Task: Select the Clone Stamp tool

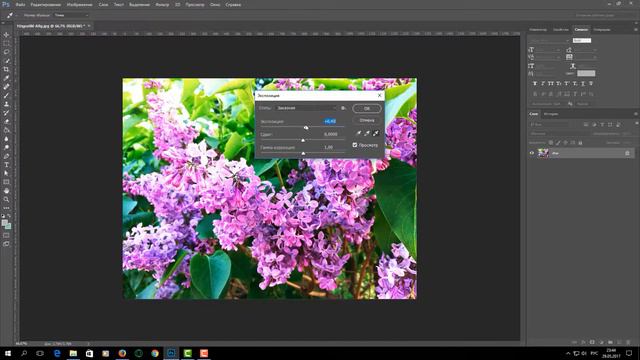Action: pos(6,104)
